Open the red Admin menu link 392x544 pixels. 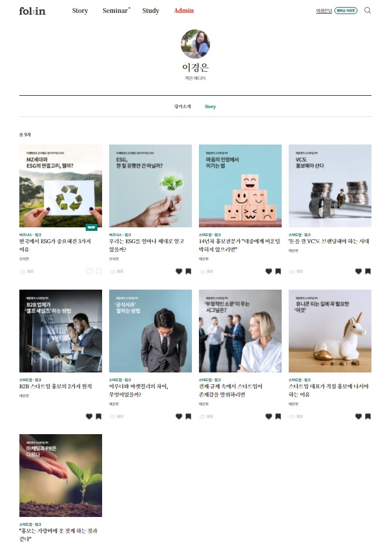[184, 11]
